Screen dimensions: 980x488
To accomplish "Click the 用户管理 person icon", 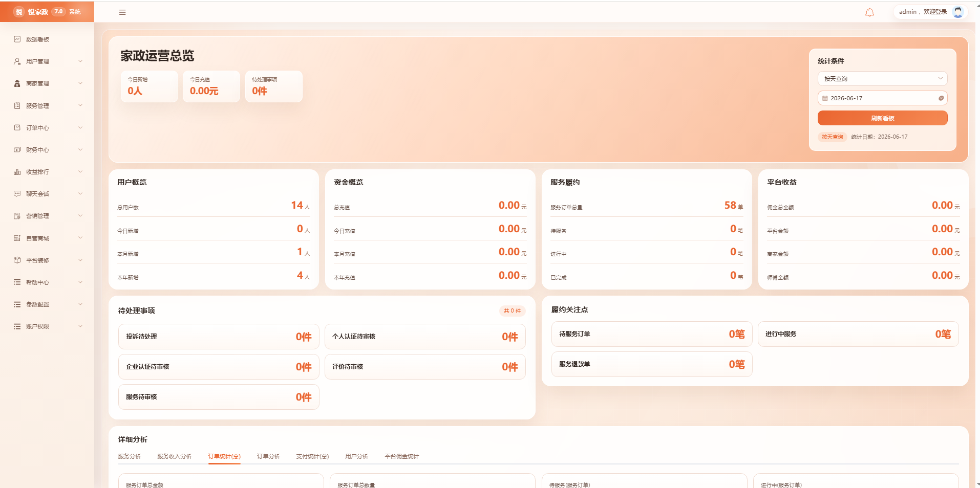I will [x=17, y=61].
